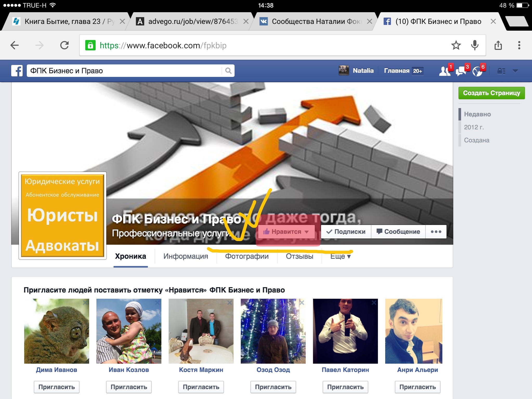The image size is (532, 399).
Task: Select the Хроника tab
Action: click(x=130, y=256)
